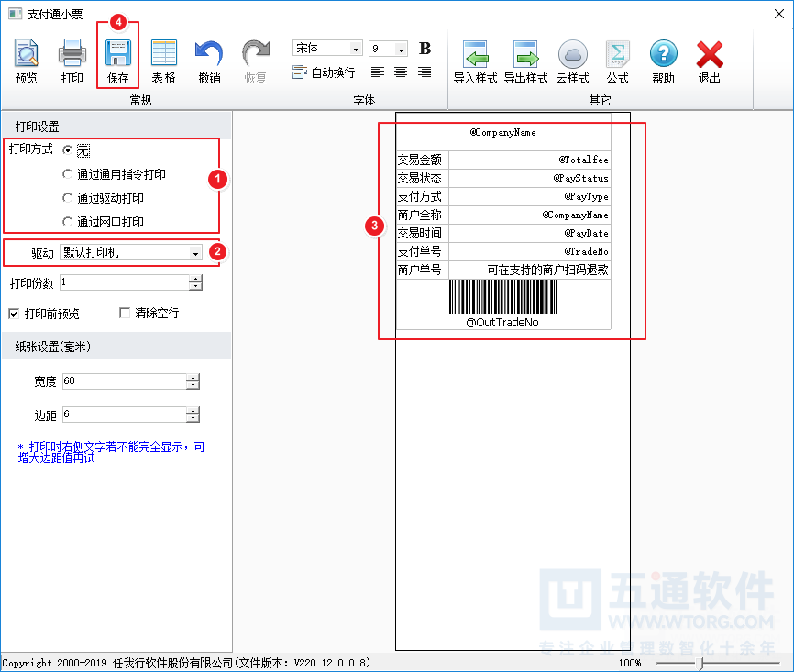Click the 边距 margin input field
Screen dimensions: 794x672
tap(125, 414)
